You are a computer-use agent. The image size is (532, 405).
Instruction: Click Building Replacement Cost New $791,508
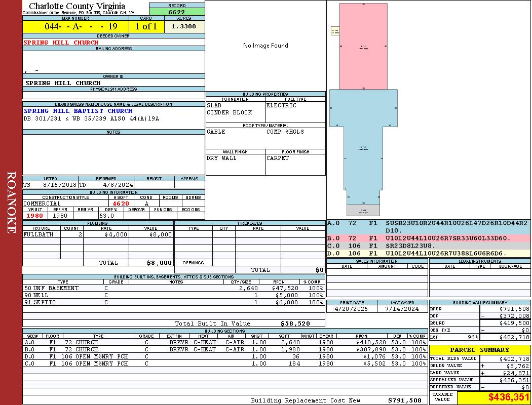[405, 400]
